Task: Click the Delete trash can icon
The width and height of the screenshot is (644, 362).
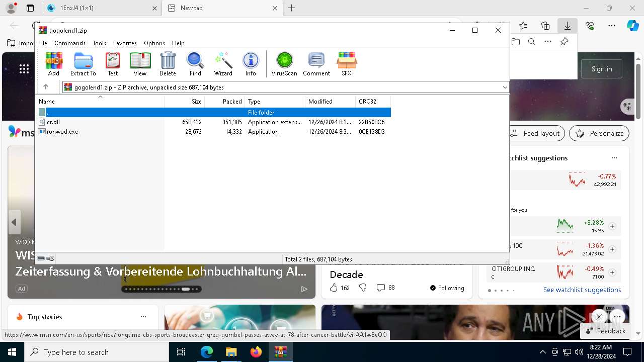Action: 168,64
